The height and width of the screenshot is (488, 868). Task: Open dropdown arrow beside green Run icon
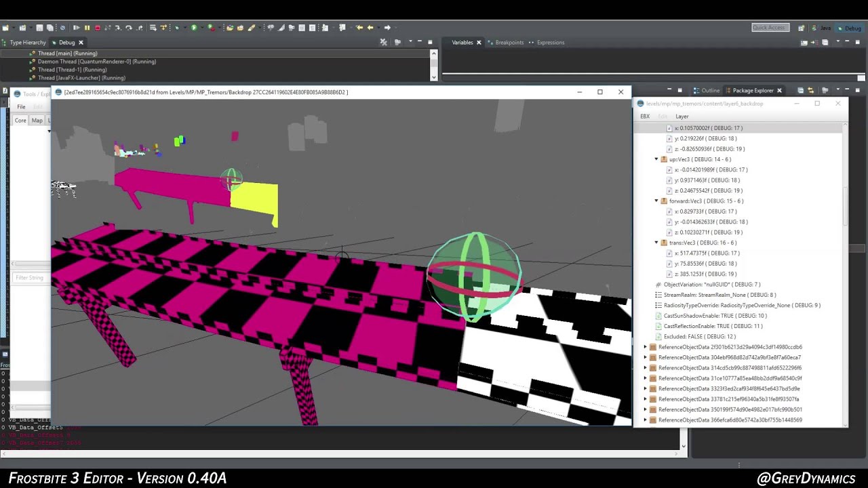[x=202, y=28]
